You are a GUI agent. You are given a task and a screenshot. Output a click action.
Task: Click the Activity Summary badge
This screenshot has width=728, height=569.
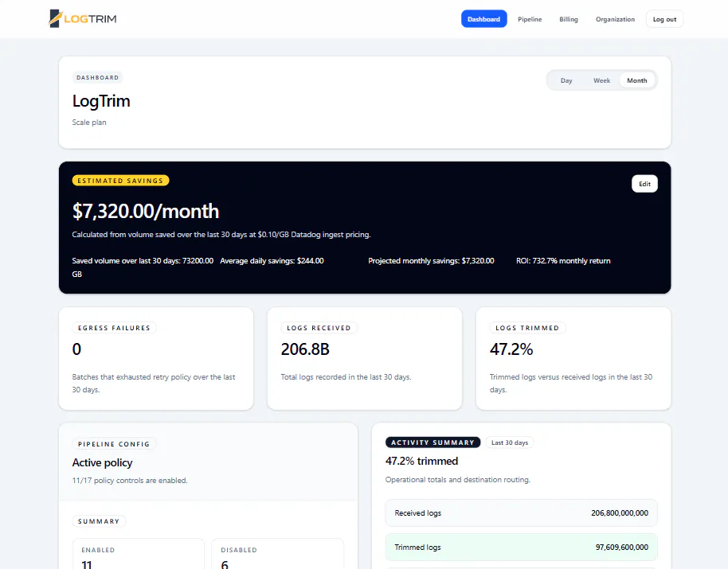[432, 442]
